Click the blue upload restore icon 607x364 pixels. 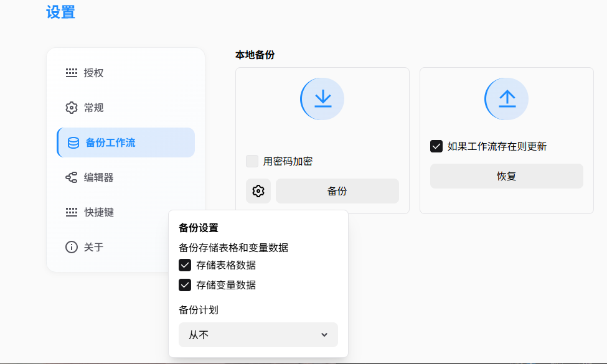click(x=506, y=99)
